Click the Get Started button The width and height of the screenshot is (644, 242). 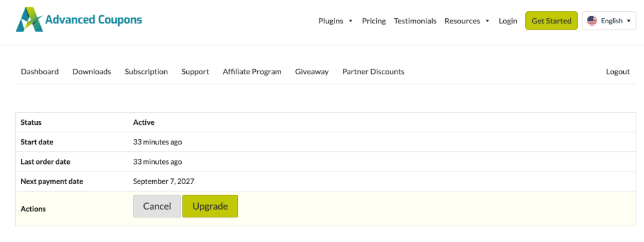point(551,21)
